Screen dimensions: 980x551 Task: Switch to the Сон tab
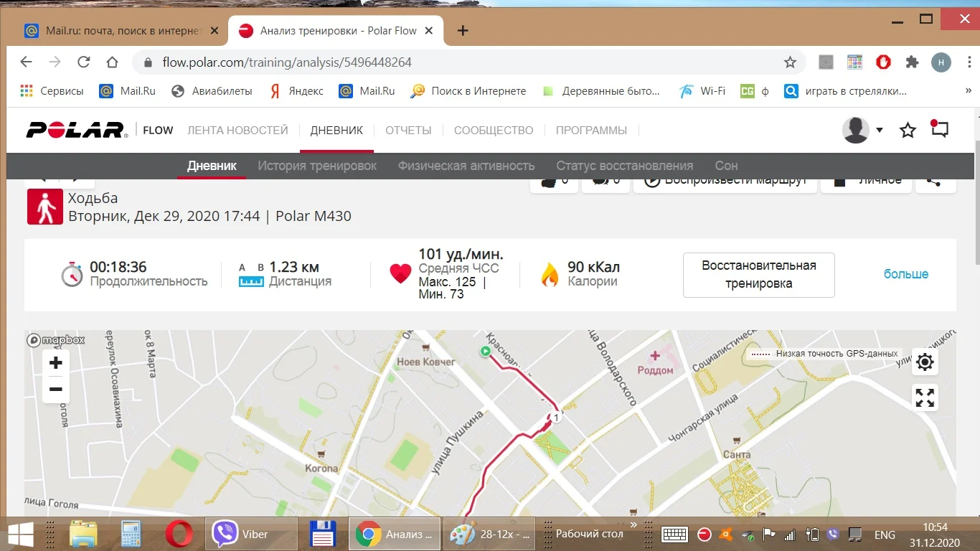726,166
